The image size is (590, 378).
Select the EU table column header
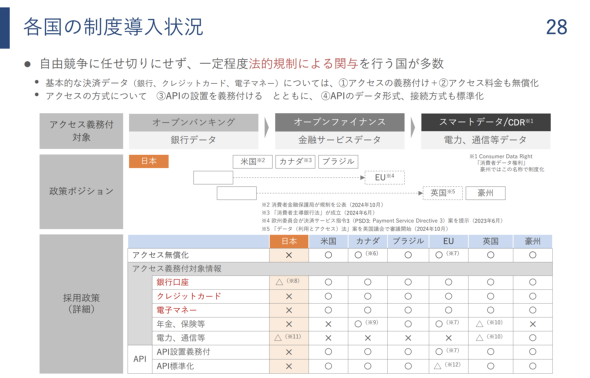pyautogui.click(x=448, y=241)
